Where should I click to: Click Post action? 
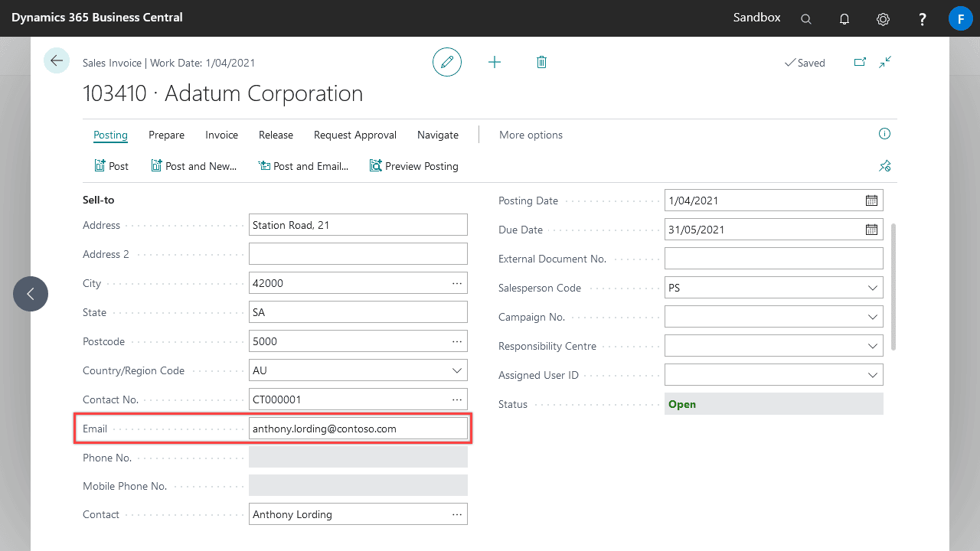(111, 166)
